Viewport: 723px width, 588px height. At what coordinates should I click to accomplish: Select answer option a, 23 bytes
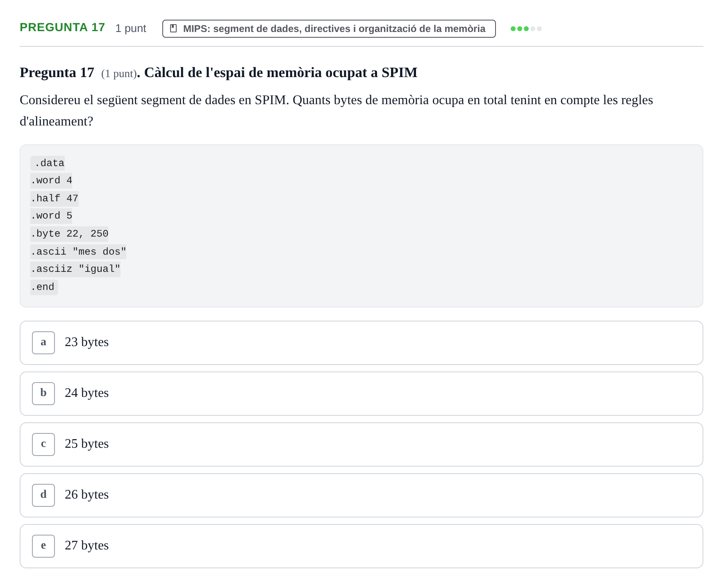click(361, 343)
